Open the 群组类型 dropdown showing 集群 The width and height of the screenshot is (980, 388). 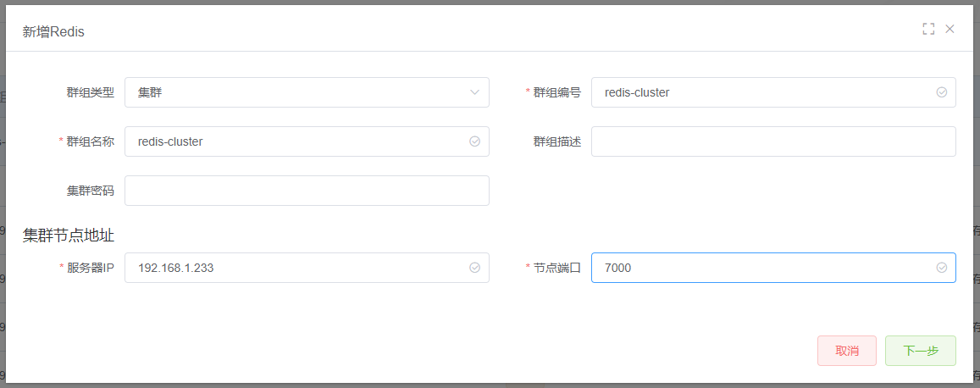pos(307,92)
